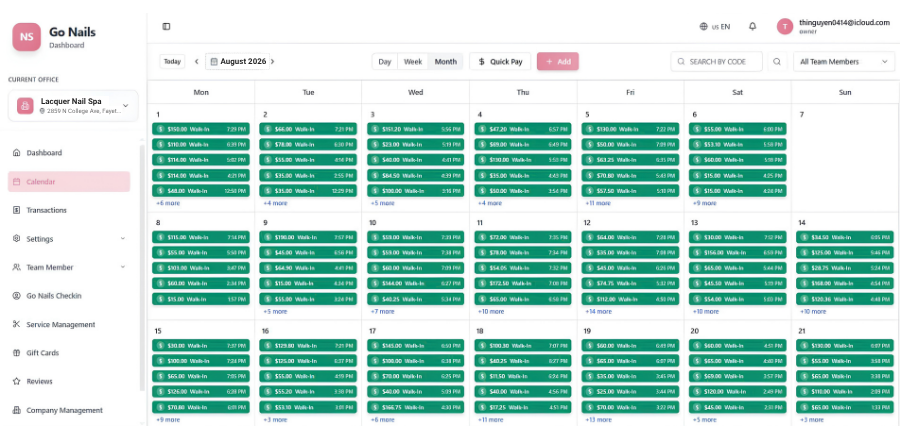Click dollar icon on $66.00 Walk-In entry

pos(267,129)
